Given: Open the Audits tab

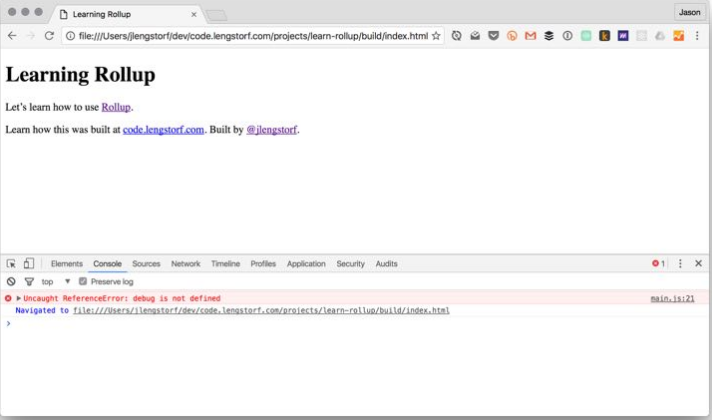Looking at the screenshot, I should pos(386,264).
